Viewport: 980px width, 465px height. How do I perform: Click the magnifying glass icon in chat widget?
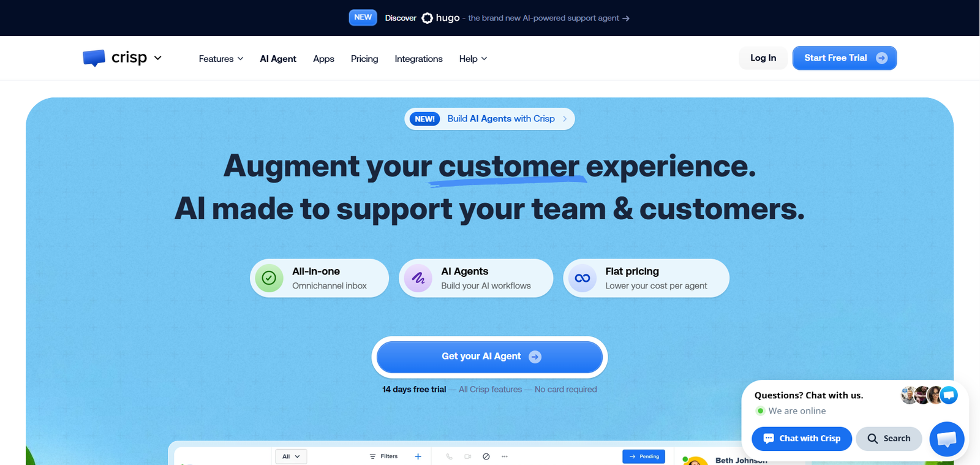873,439
